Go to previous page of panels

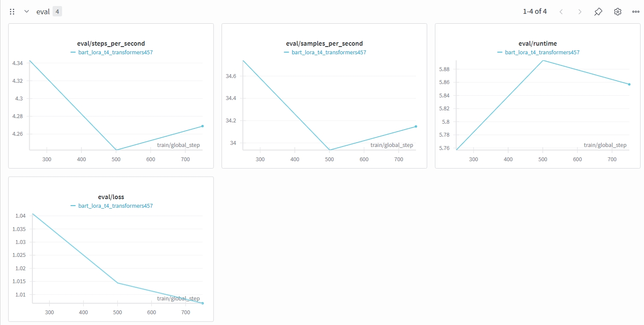tap(561, 12)
